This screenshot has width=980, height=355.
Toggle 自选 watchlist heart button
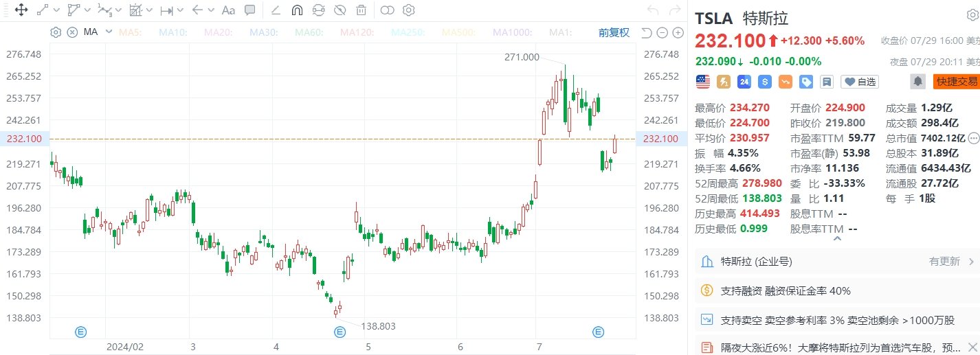tap(860, 82)
